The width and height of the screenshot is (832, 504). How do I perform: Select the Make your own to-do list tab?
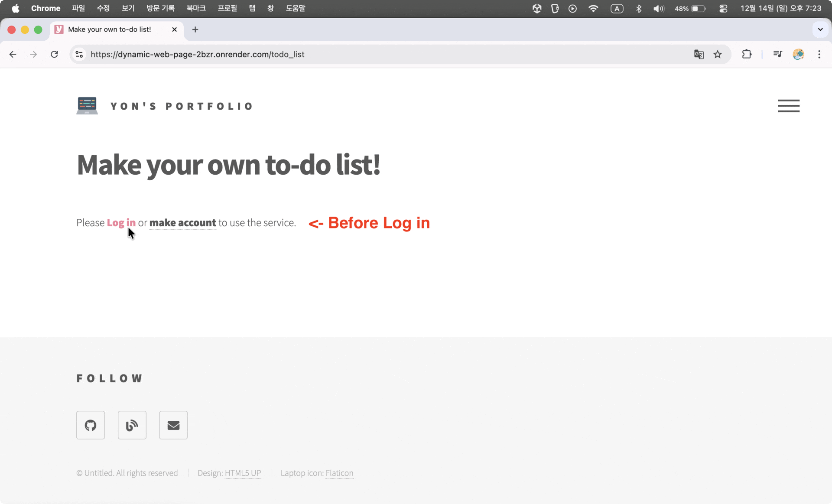[110, 29]
